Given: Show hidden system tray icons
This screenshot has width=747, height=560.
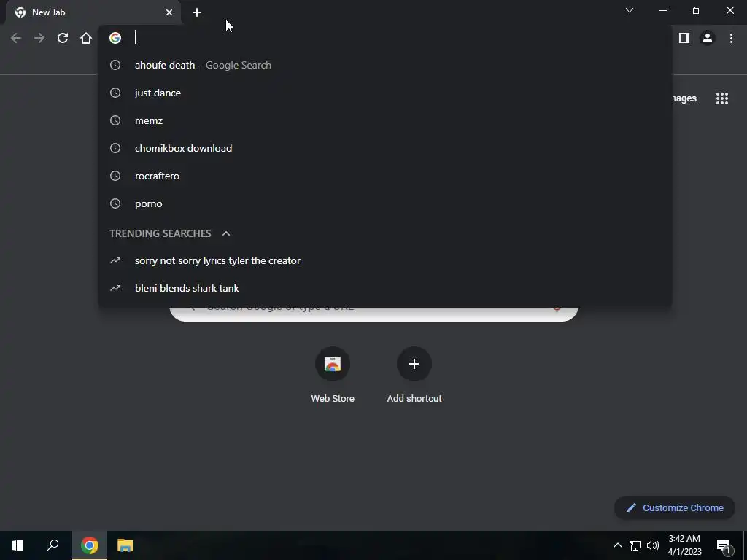Looking at the screenshot, I should pyautogui.click(x=617, y=545).
